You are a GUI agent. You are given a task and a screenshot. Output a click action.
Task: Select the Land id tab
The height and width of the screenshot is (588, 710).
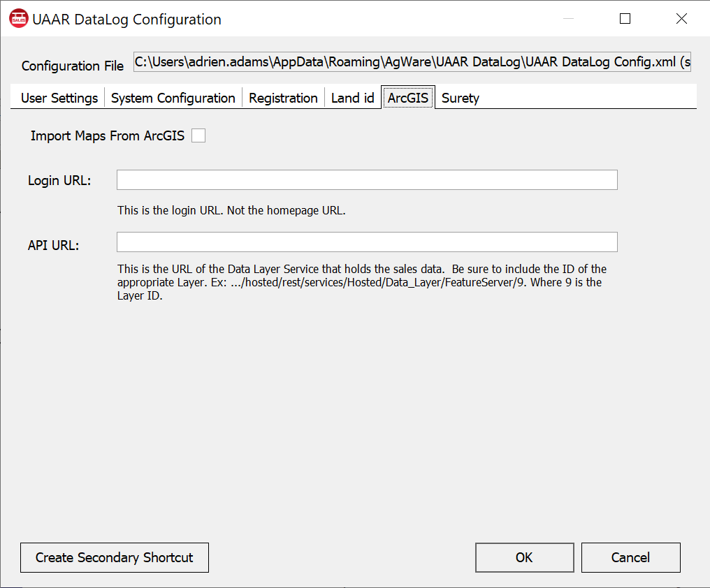(353, 98)
